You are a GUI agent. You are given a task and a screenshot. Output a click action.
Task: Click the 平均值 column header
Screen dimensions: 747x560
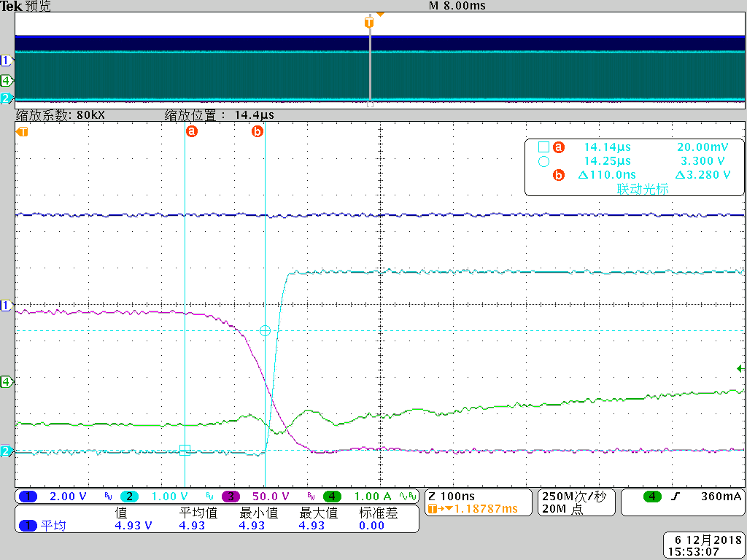[x=198, y=513]
